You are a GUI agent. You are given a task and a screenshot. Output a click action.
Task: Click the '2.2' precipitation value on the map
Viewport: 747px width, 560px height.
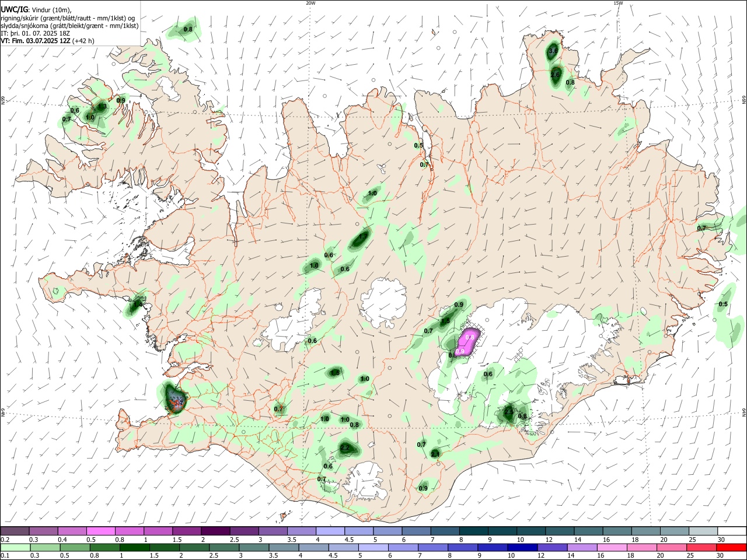click(345, 448)
